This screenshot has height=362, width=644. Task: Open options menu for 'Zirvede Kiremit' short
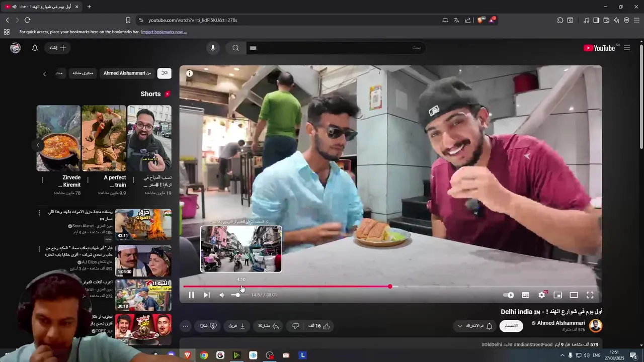pos(42,180)
